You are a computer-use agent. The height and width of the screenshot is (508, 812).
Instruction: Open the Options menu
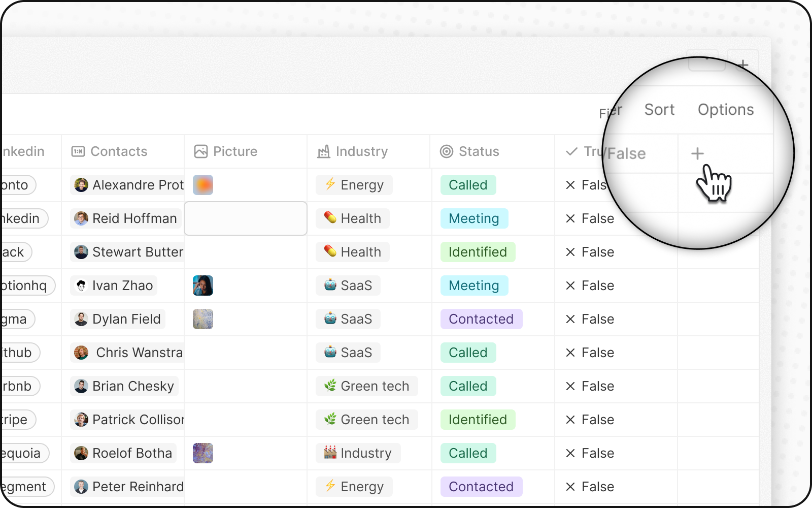click(725, 110)
